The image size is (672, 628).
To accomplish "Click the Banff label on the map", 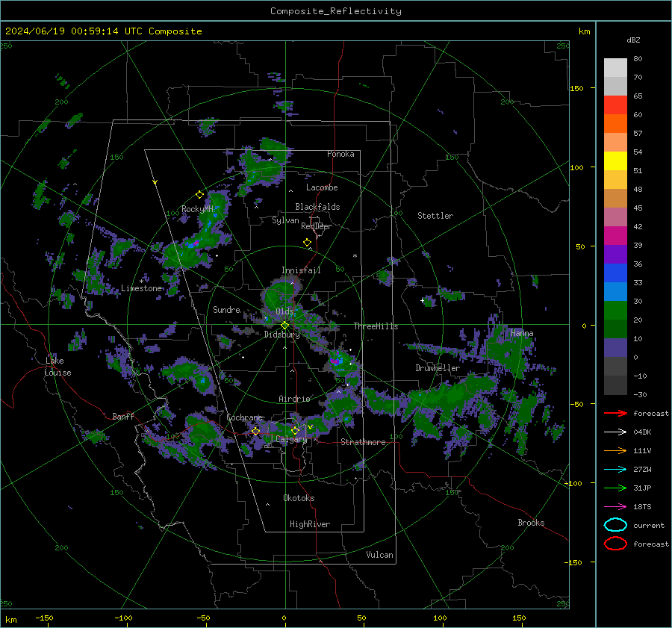I will (123, 417).
